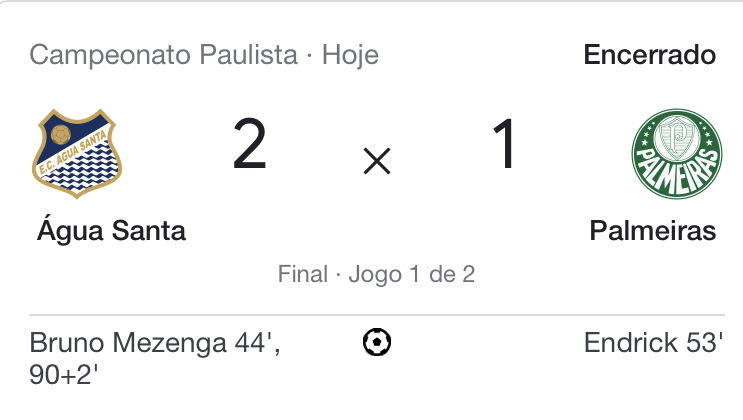743x420 pixels.
Task: Click the Endrick 53' goal entry
Action: 653,342
